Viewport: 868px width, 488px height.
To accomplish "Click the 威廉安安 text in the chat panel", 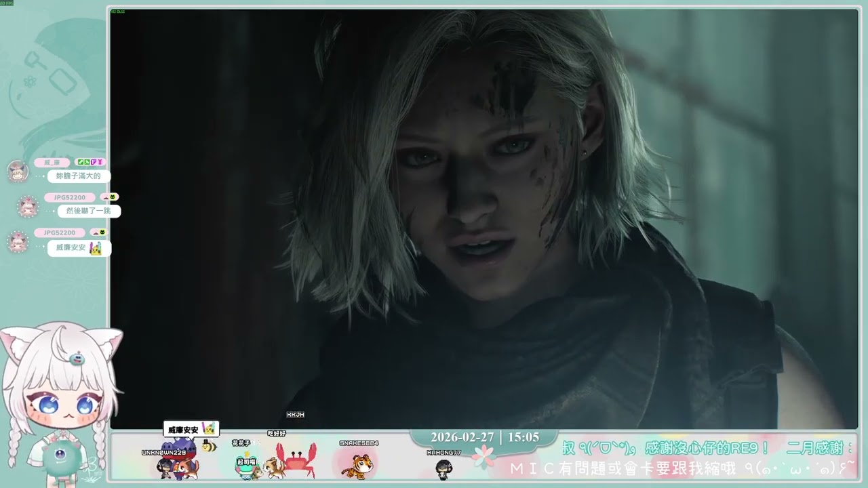I will [x=71, y=248].
